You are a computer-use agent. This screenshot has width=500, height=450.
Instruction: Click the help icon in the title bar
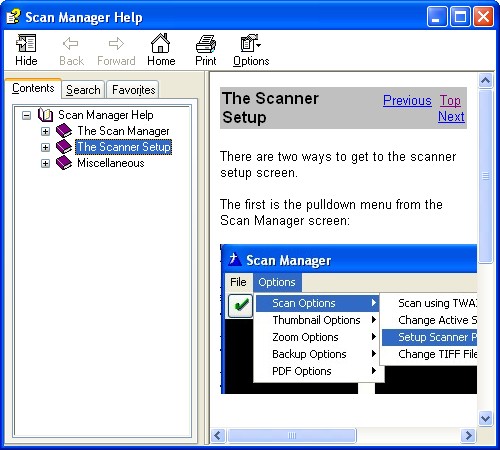[x=14, y=16]
